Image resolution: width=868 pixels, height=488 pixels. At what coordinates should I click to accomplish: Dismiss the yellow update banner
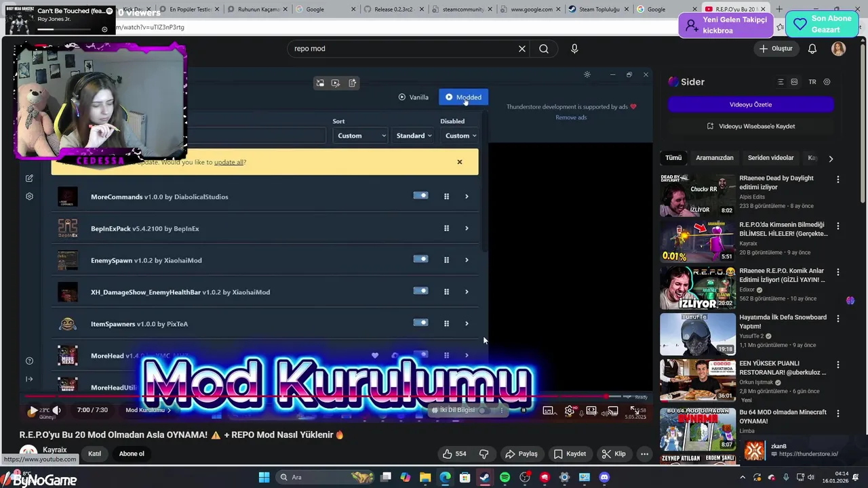[460, 162]
